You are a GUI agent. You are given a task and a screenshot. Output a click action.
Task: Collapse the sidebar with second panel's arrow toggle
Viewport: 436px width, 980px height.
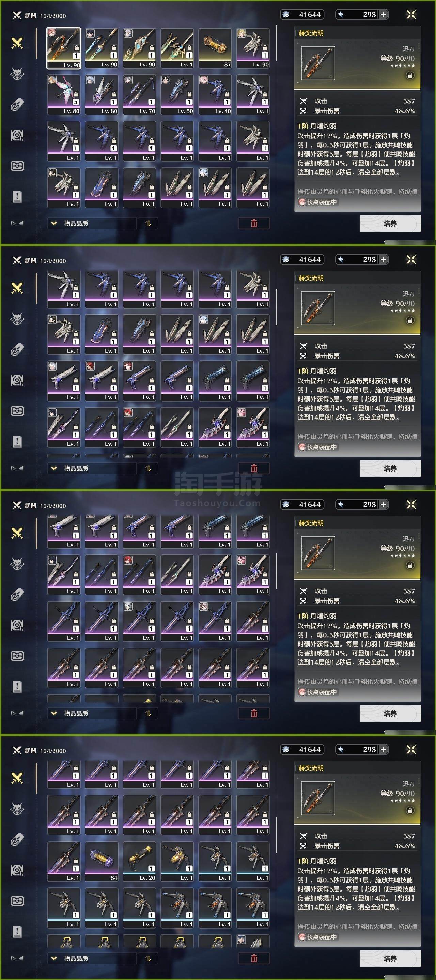(x=17, y=468)
